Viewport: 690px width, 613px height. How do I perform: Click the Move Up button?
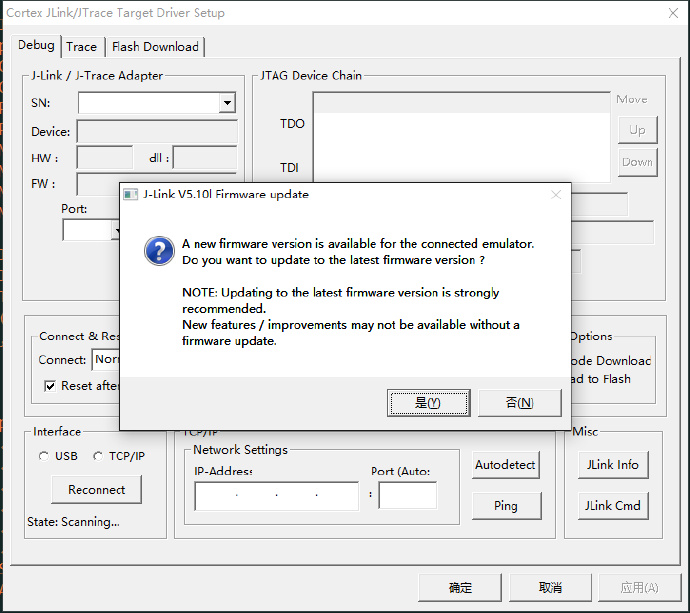pos(637,130)
